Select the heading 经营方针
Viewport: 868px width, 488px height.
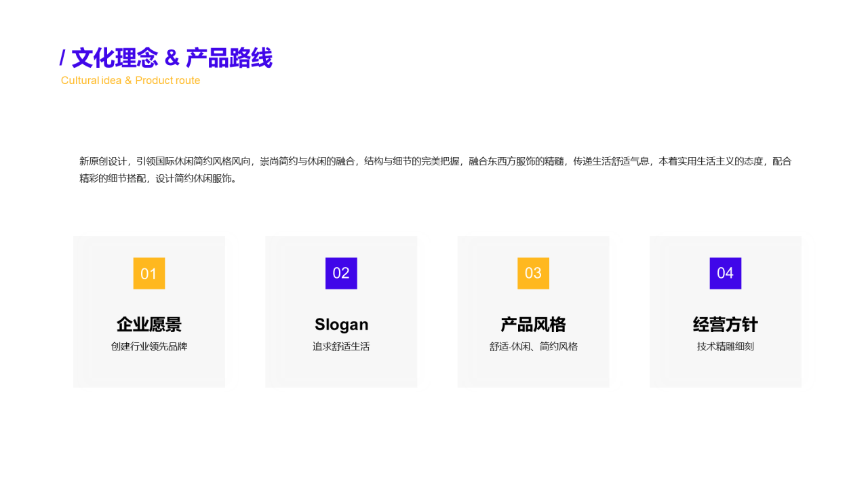click(x=726, y=325)
